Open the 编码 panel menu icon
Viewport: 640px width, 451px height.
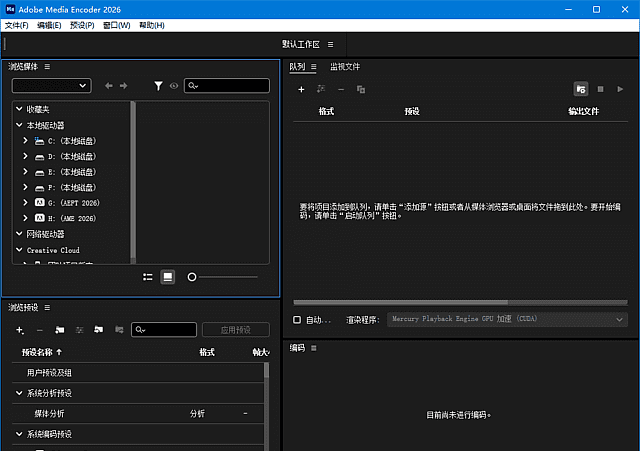(313, 348)
